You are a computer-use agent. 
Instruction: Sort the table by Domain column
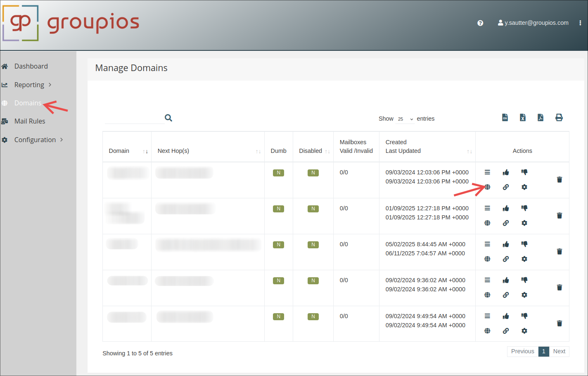click(x=127, y=151)
